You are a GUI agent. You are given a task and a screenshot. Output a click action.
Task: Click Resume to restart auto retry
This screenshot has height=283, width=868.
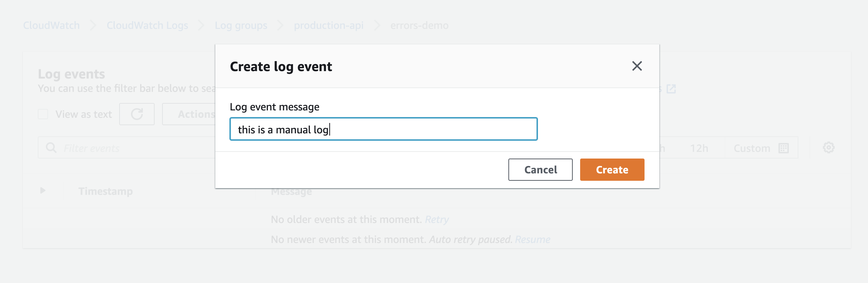(x=532, y=240)
